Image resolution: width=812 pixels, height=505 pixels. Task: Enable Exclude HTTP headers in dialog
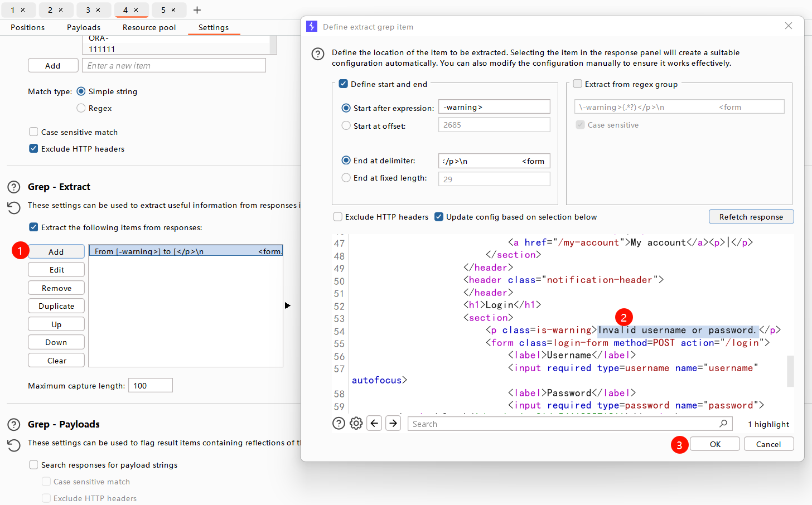click(338, 217)
